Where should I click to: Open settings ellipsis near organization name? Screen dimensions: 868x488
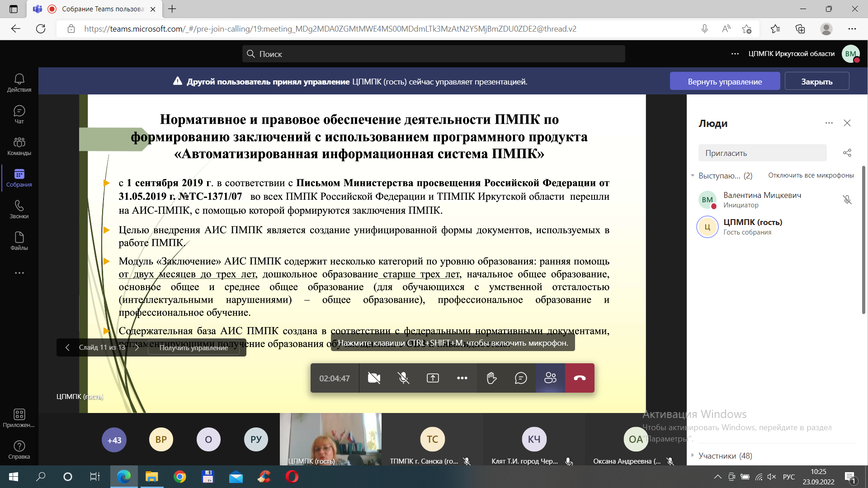coord(735,54)
